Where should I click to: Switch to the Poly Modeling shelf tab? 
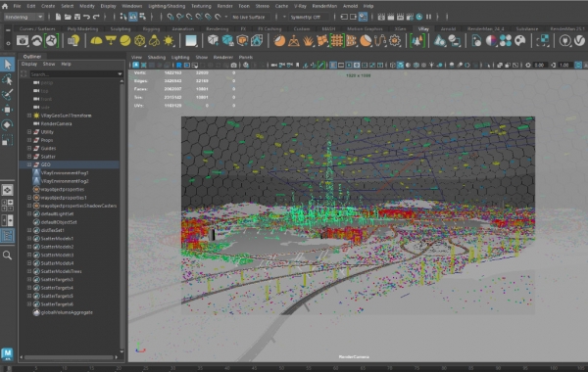82,28
